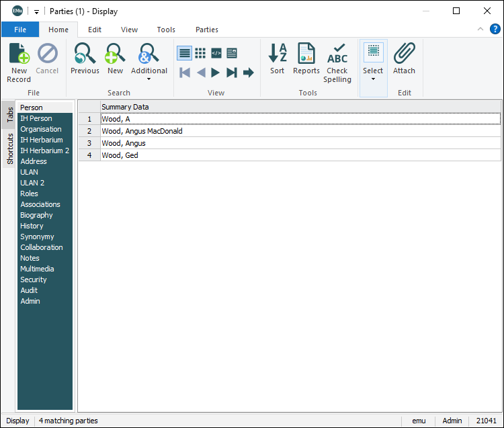Click the Attach paperclip icon
Viewport: 504px width, 428px height.
point(404,54)
